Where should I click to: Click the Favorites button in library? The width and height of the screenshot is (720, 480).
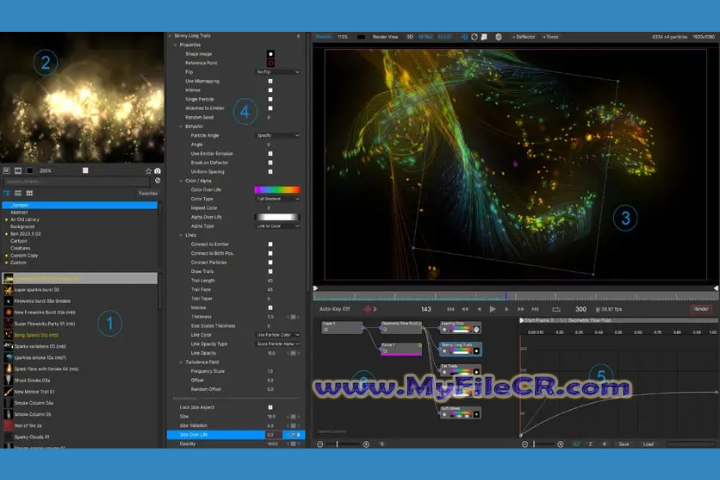coord(148,193)
